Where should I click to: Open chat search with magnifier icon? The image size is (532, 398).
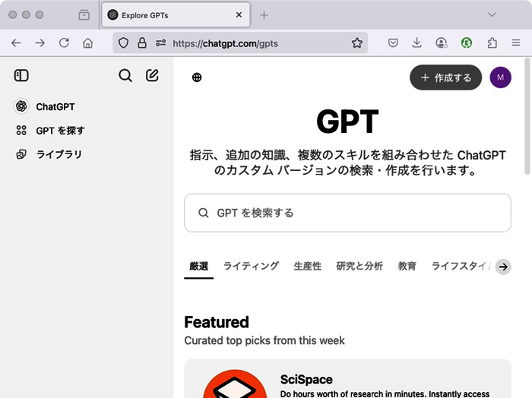point(125,75)
